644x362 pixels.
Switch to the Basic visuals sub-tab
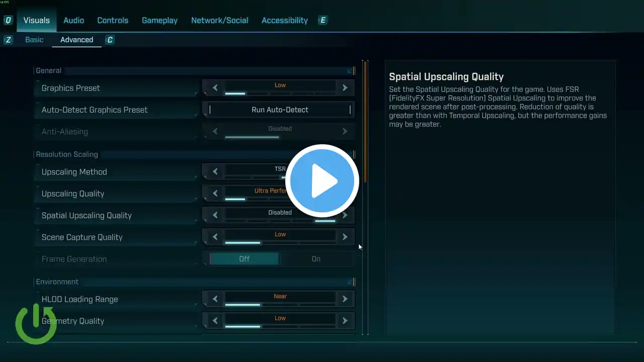[x=34, y=40]
